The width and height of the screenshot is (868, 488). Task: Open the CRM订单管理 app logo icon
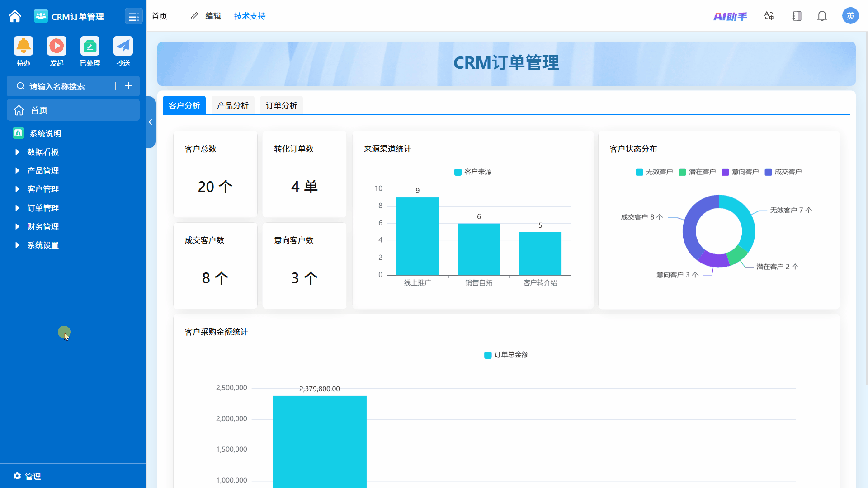tap(41, 16)
